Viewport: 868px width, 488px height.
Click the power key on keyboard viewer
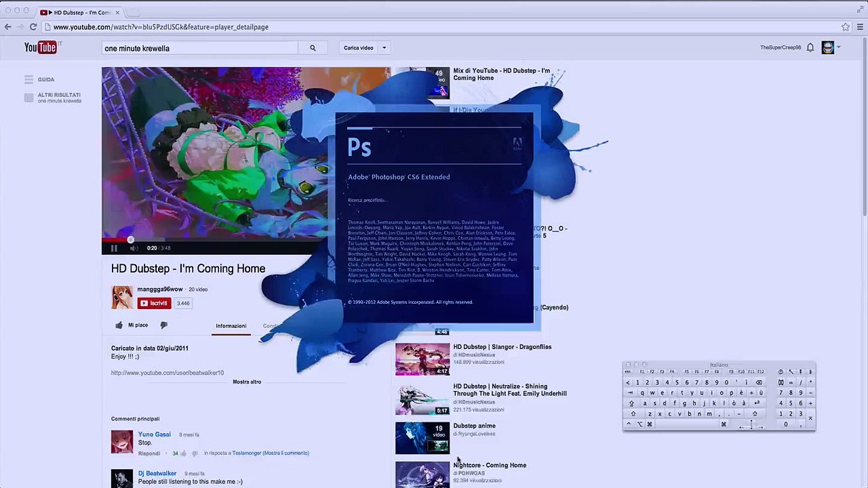click(781, 371)
